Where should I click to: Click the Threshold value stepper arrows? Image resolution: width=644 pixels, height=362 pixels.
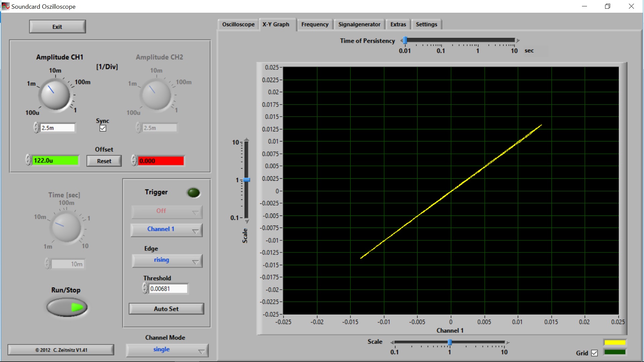(145, 288)
